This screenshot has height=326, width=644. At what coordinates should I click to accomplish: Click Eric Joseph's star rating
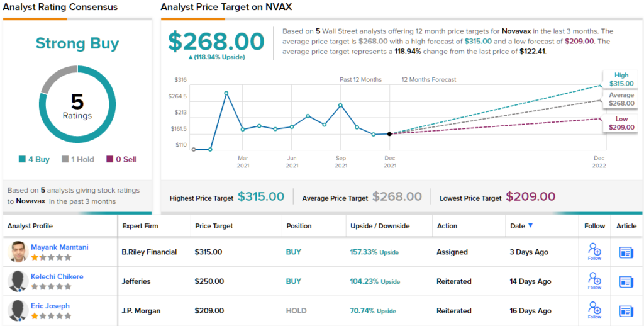coord(51,316)
